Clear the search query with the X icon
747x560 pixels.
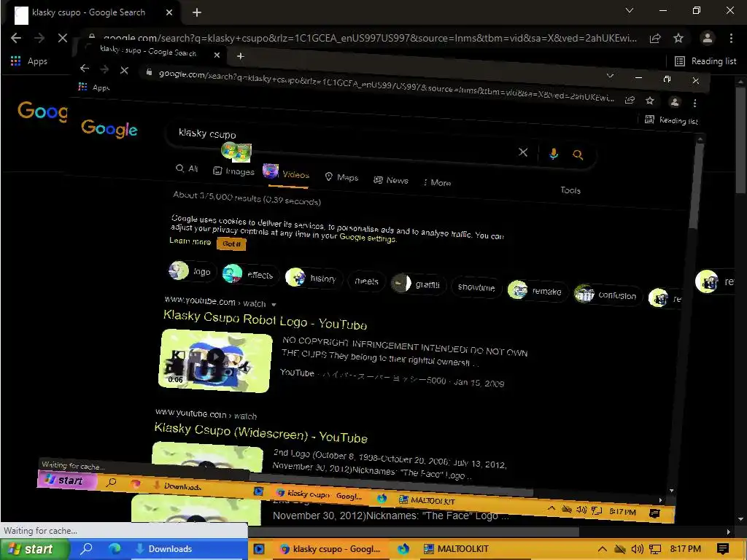[x=523, y=152]
